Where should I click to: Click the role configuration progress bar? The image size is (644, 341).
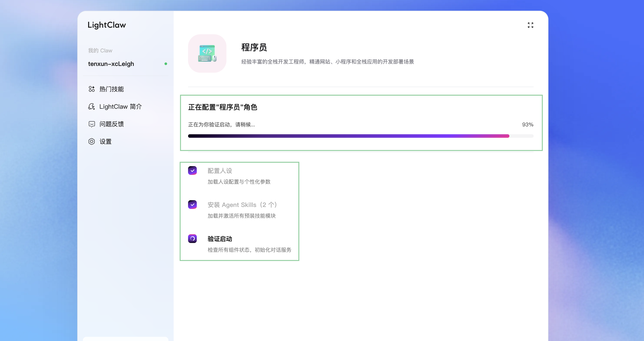(x=360, y=136)
